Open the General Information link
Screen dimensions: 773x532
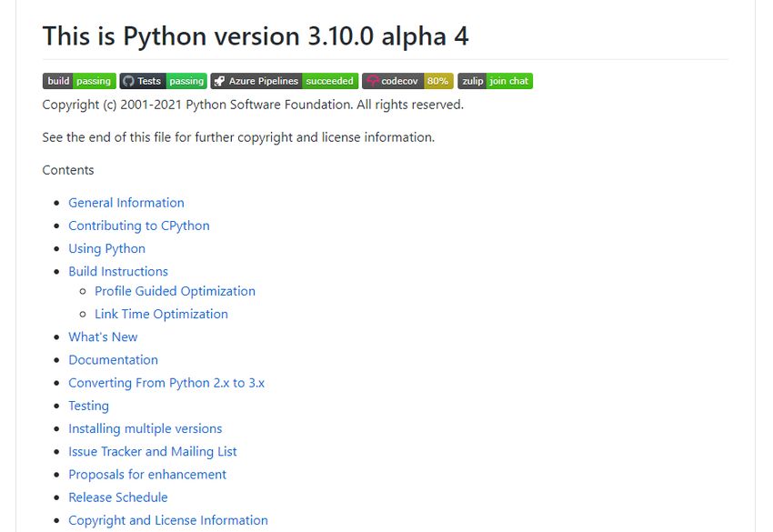(x=126, y=203)
